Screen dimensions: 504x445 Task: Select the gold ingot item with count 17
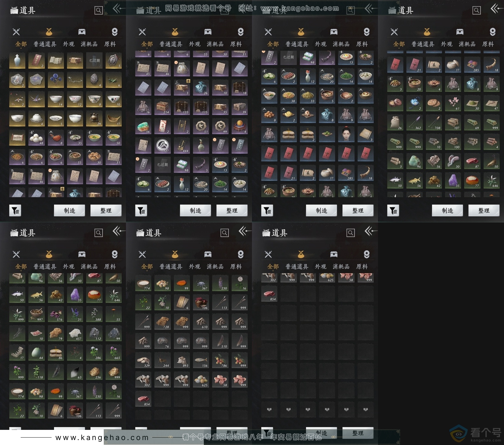114,118
